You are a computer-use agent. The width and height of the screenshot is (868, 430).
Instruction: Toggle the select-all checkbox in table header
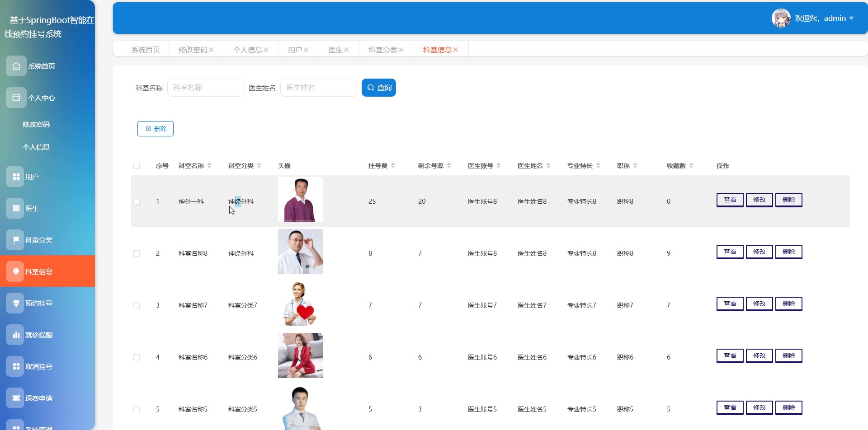tap(137, 166)
